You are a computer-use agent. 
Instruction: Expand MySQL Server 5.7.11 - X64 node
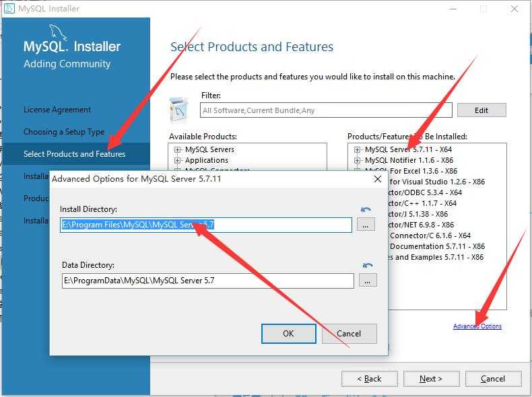click(357, 149)
